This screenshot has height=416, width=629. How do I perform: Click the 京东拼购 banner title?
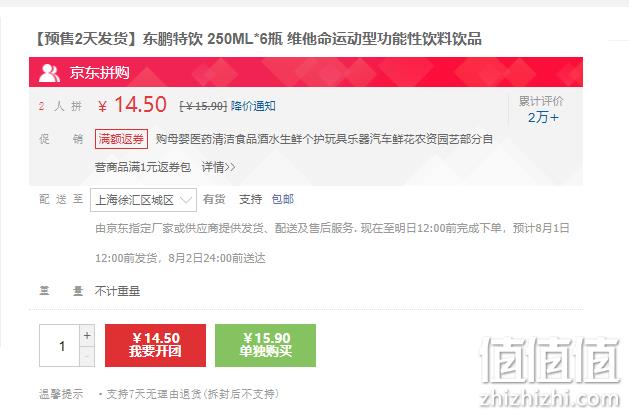coord(99,73)
